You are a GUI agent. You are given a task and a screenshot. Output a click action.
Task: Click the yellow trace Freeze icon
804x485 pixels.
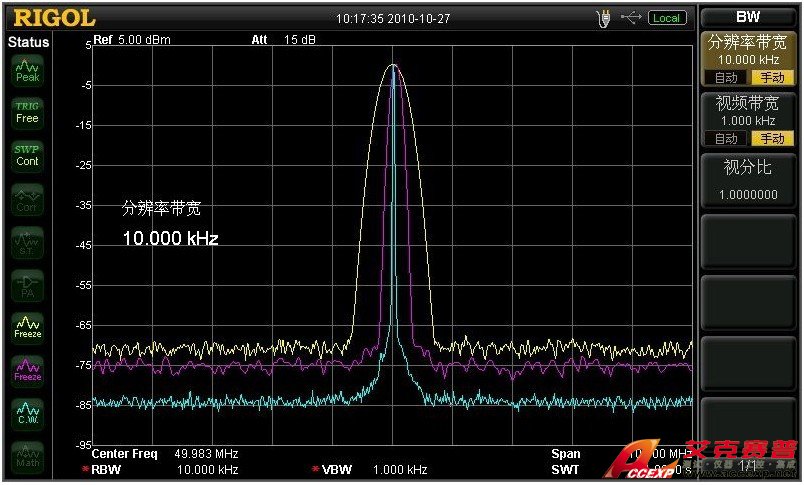pos(27,327)
